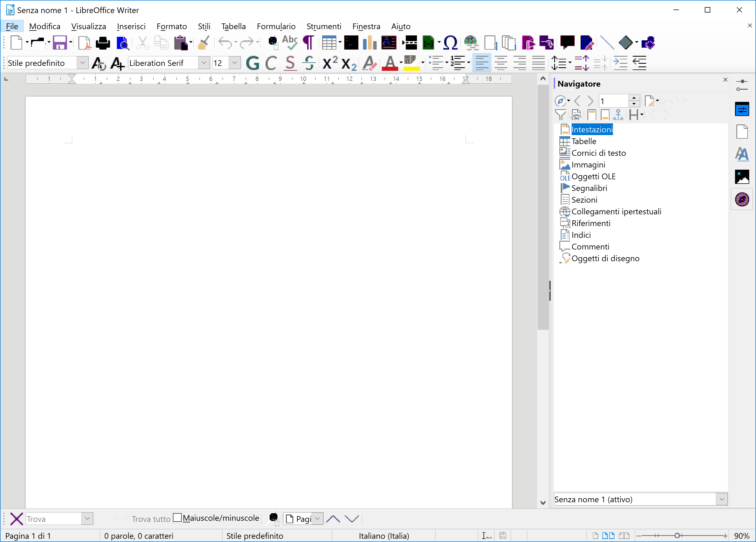Insert special character with Omega icon
Screen dimensions: 756x542
tap(450, 43)
